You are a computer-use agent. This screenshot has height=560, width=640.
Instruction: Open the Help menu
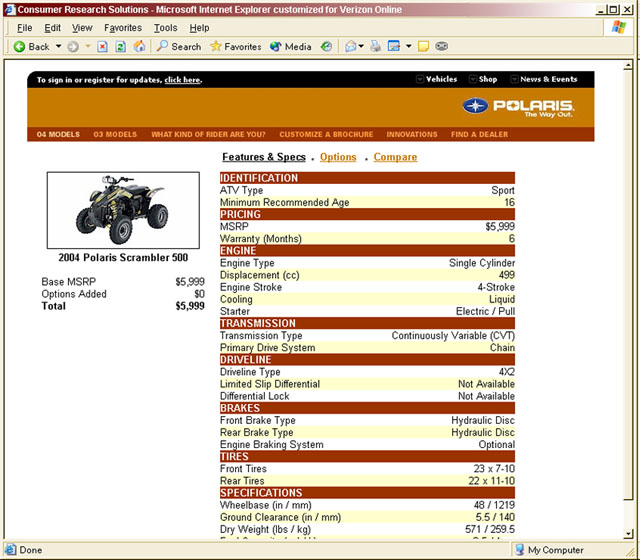pos(199,28)
